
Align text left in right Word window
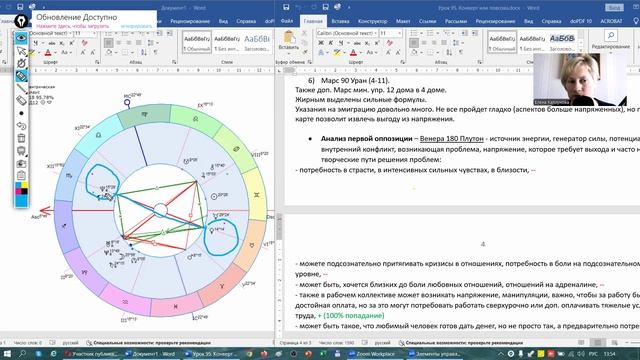pos(413,43)
